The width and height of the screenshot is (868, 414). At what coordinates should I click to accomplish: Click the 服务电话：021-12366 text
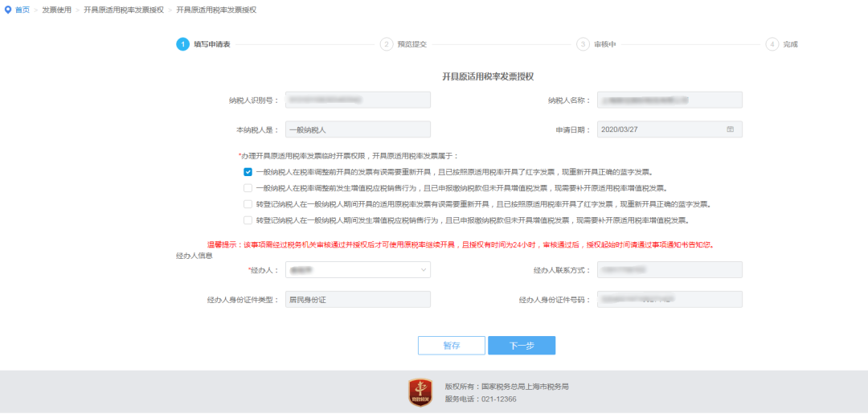481,399
